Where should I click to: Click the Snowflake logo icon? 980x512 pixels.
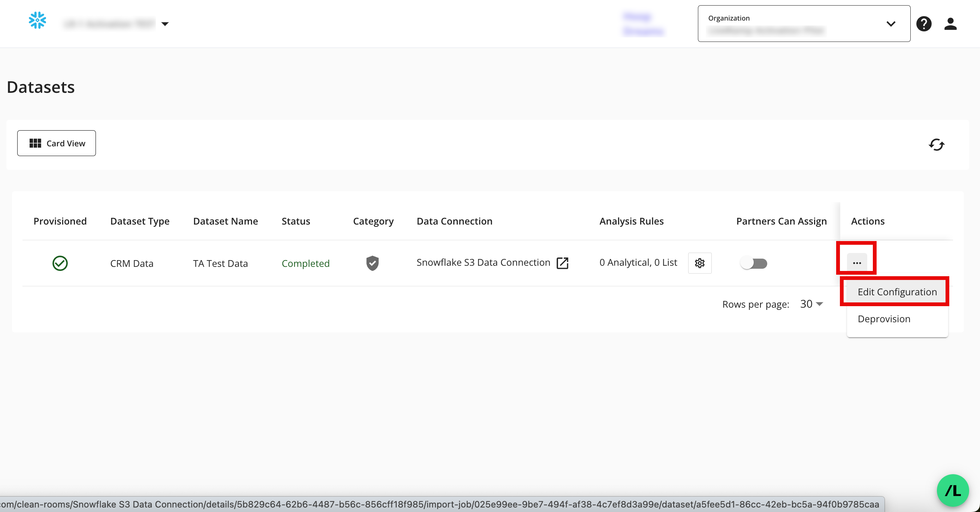(37, 21)
